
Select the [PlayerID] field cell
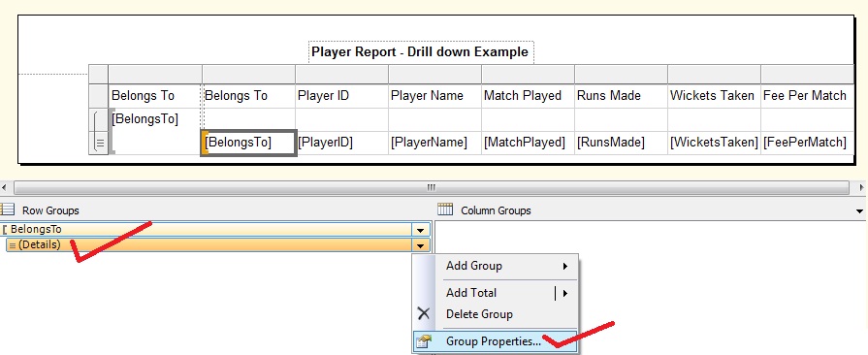coord(341,143)
